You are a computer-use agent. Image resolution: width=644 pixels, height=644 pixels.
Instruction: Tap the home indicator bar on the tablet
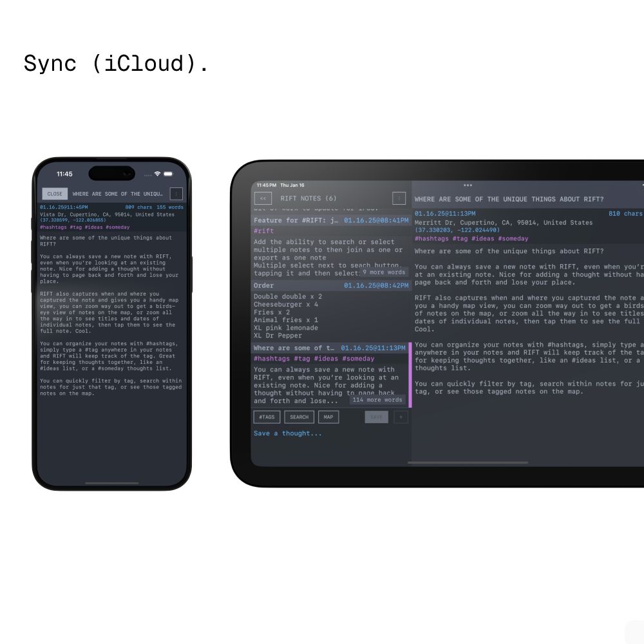click(468, 463)
